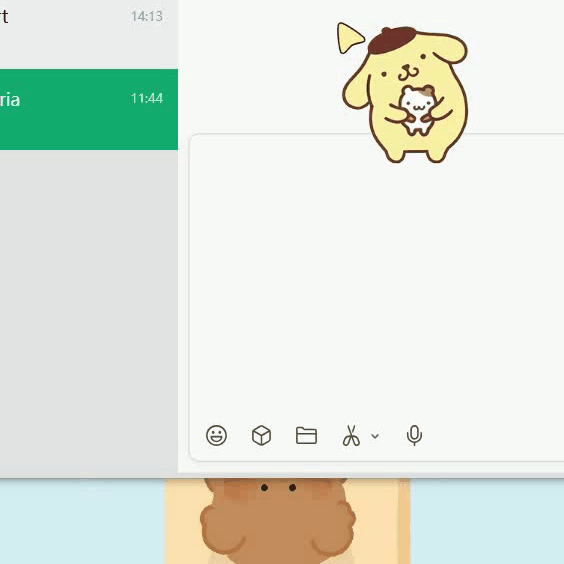Expand the screenshot options dropdown arrow
The height and width of the screenshot is (564, 564).
375,436
